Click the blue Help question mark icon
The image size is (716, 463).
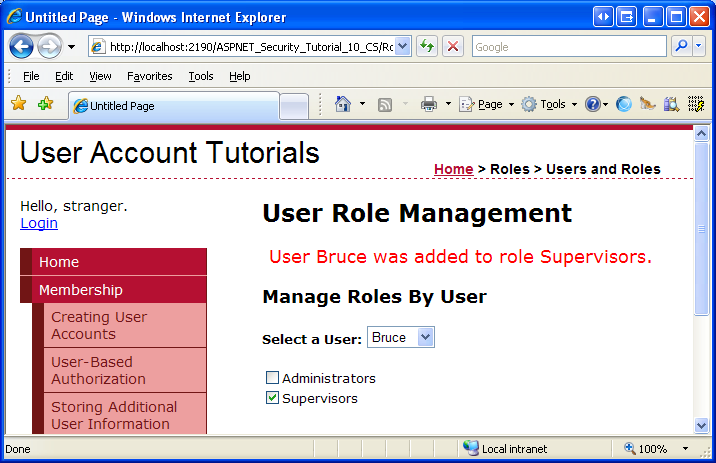click(x=593, y=105)
